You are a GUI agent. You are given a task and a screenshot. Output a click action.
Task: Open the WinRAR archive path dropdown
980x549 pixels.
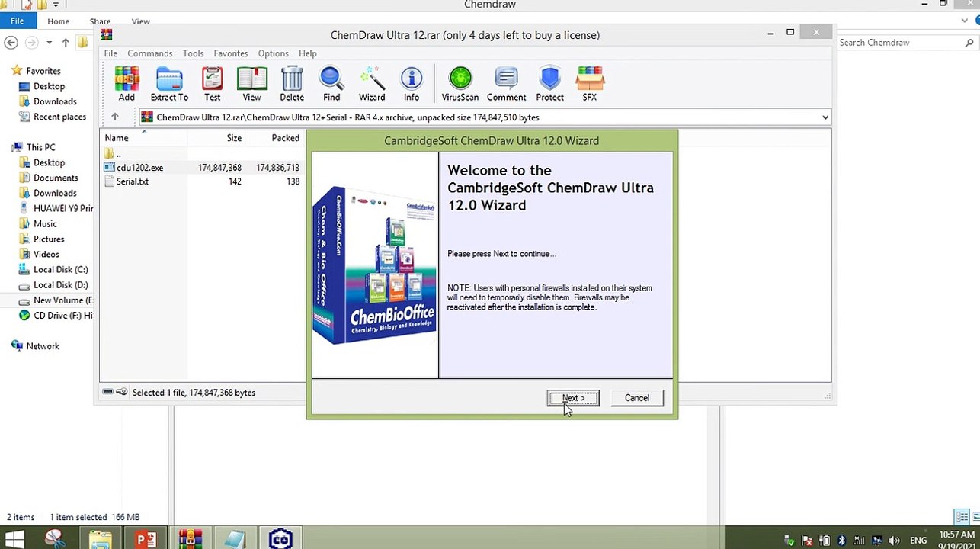point(825,117)
